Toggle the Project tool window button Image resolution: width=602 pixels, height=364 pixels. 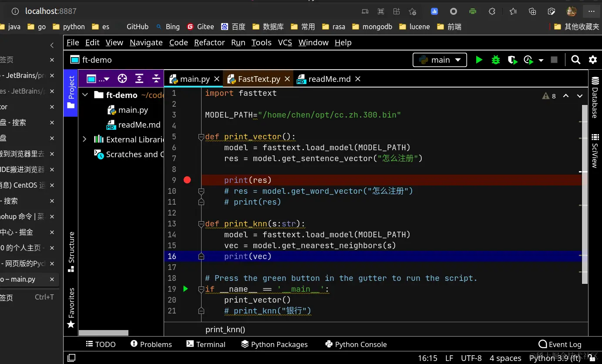[x=71, y=93]
